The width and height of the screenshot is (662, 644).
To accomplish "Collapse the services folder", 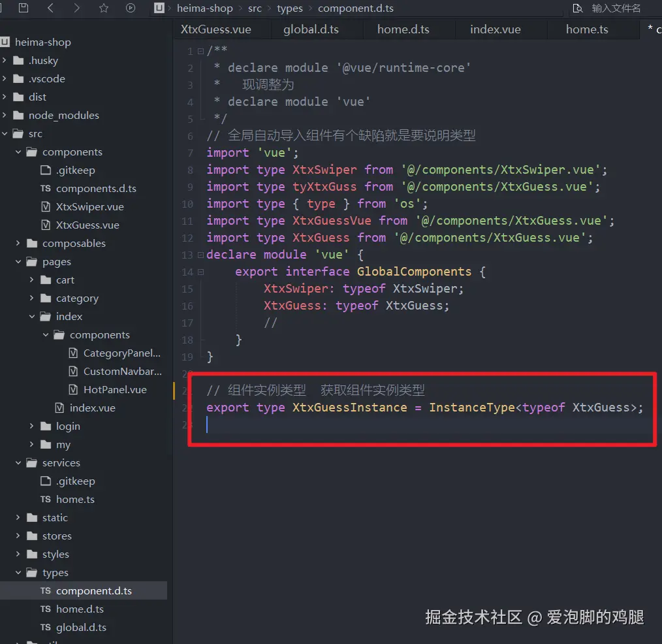I will tap(18, 462).
